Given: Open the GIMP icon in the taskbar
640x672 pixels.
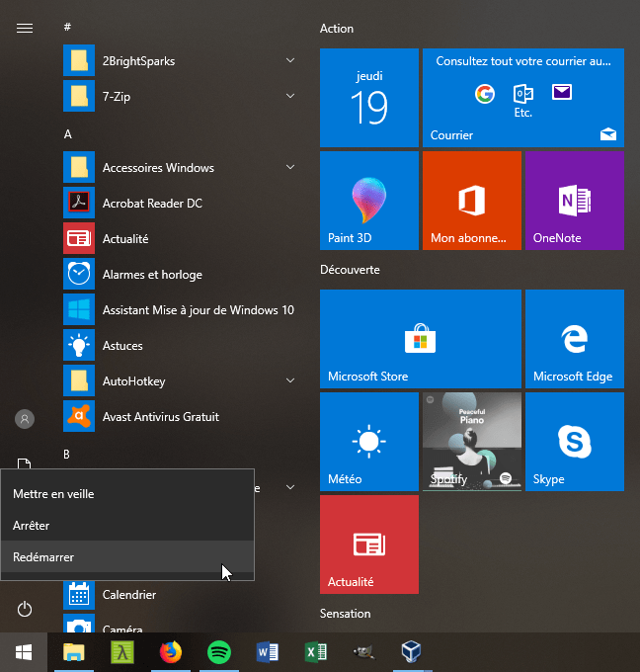Looking at the screenshot, I should pyautogui.click(x=363, y=652).
